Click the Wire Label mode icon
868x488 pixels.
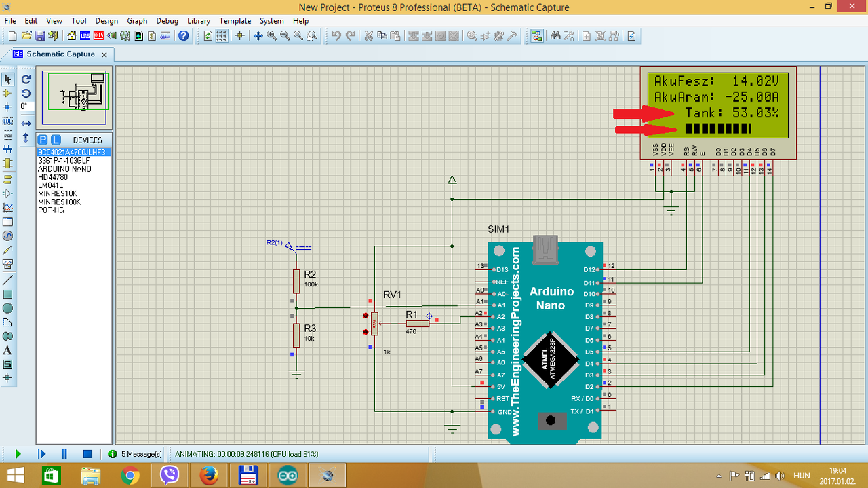click(7, 121)
